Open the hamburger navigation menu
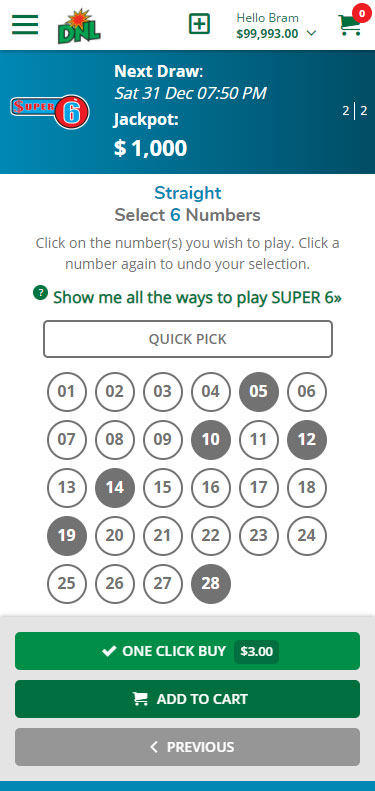375x791 pixels. pos(25,24)
